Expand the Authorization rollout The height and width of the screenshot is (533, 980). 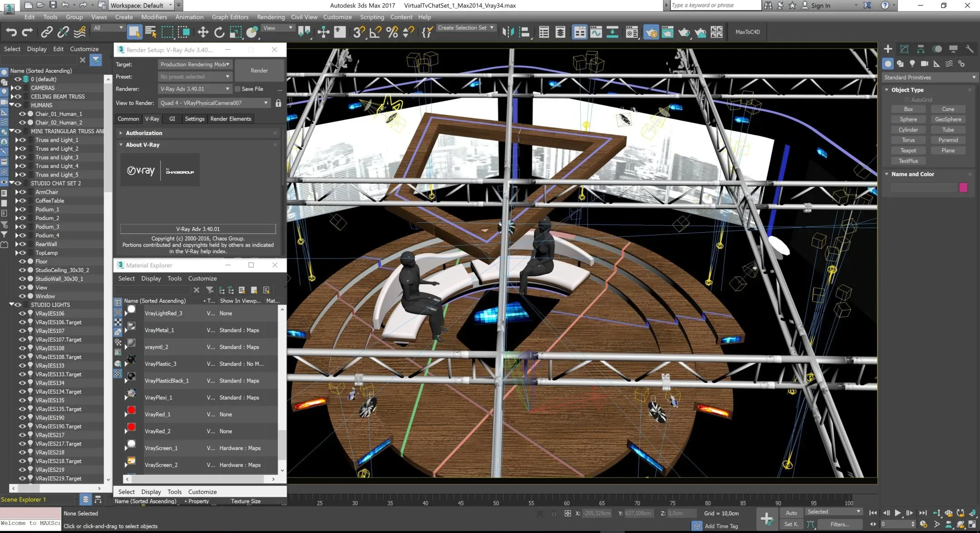143,133
